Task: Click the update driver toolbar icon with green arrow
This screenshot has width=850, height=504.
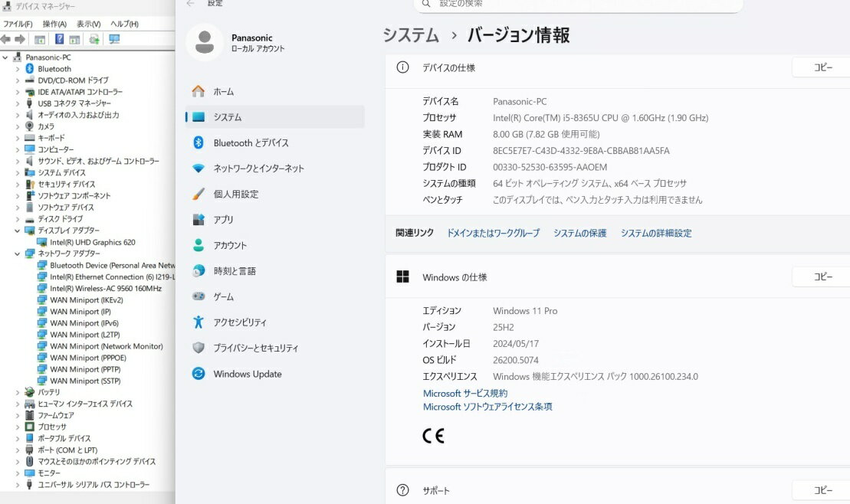Action: coord(94,39)
